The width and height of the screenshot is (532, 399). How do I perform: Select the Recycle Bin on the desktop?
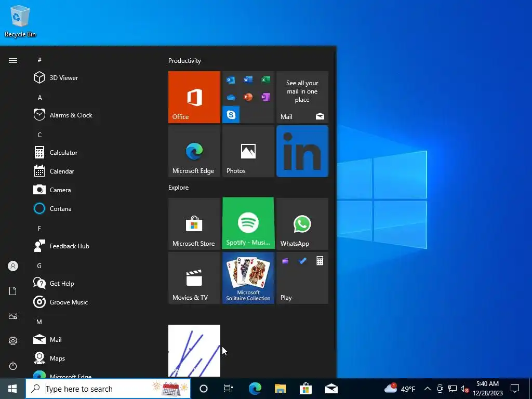click(x=20, y=21)
